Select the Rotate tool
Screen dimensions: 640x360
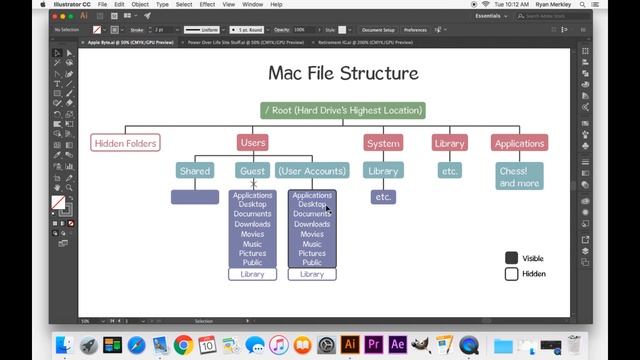click(57, 114)
